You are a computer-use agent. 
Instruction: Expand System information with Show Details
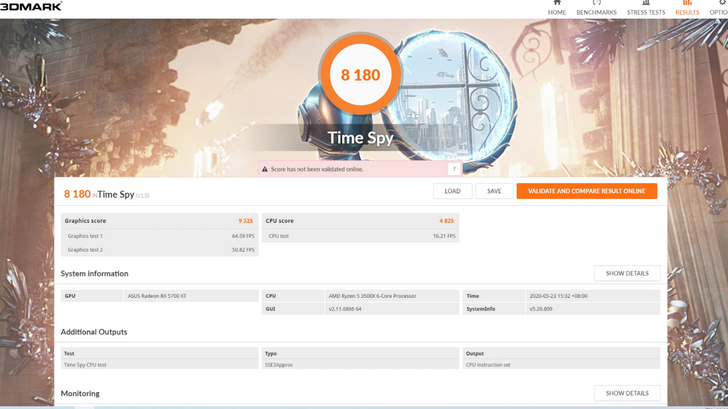pos(626,273)
